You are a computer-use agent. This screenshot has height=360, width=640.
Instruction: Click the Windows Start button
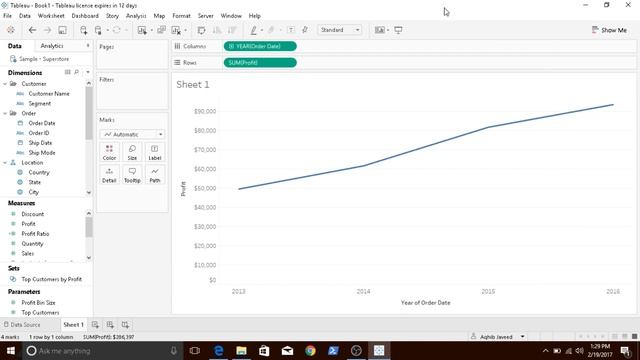tap(11, 351)
